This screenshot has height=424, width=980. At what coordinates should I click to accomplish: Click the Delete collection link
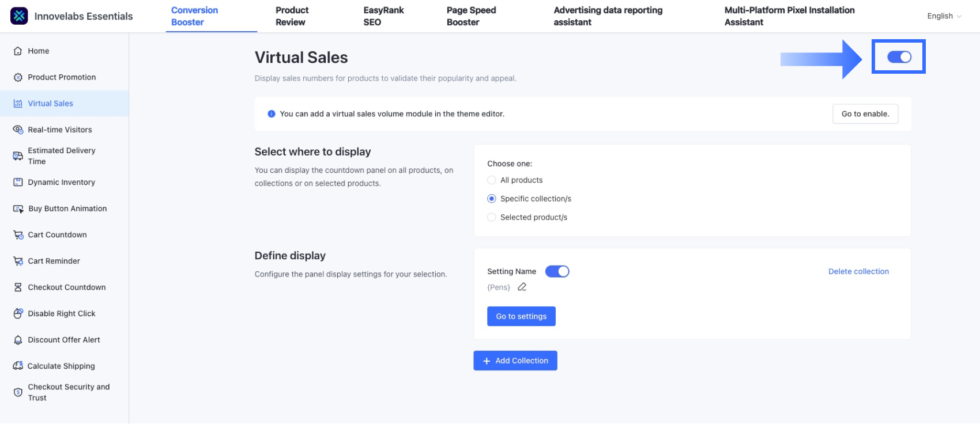858,271
